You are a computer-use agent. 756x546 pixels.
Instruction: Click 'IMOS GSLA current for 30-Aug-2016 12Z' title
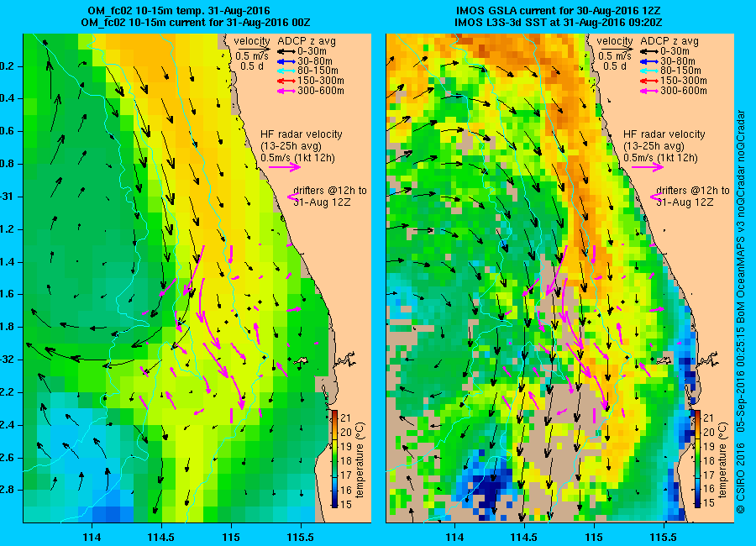[559, 11]
